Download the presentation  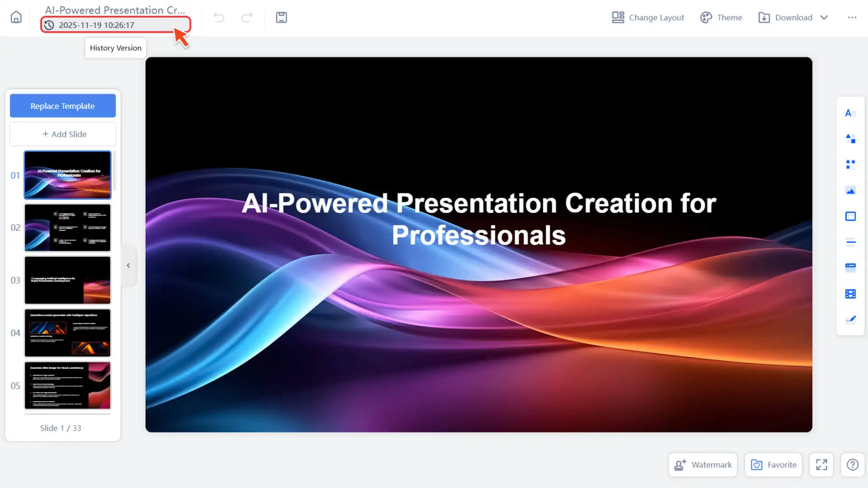785,17
